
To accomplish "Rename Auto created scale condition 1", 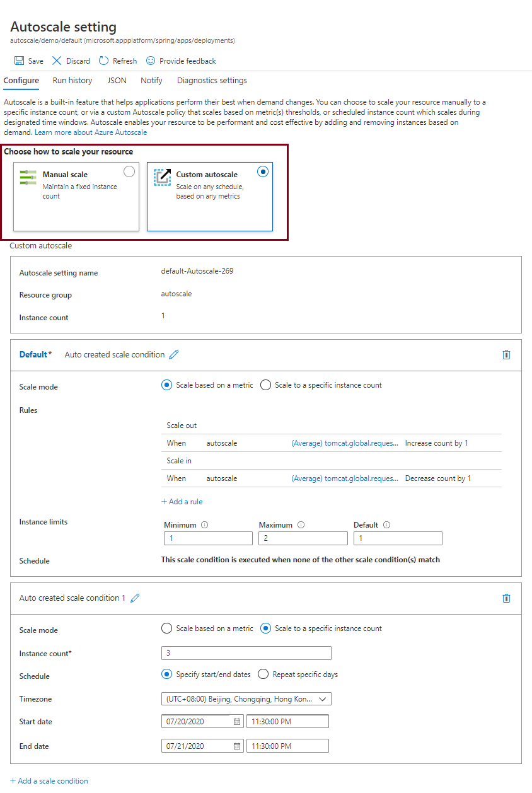I will click(135, 598).
